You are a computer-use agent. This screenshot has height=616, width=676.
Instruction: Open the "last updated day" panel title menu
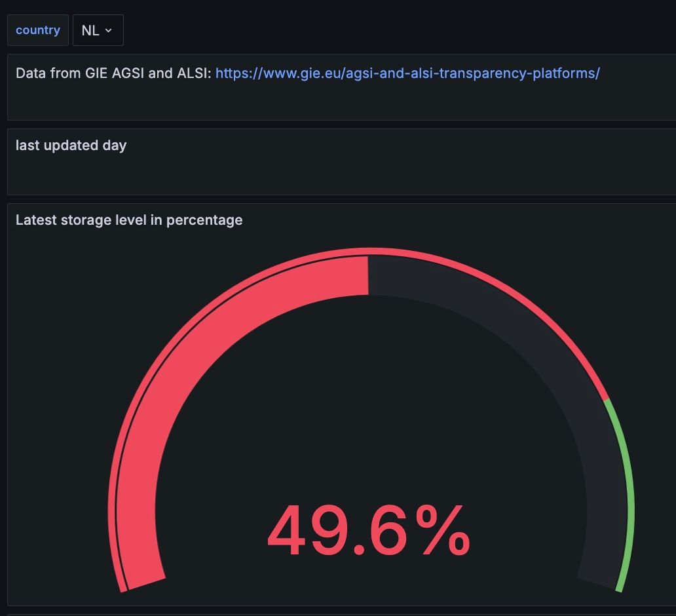(71, 145)
